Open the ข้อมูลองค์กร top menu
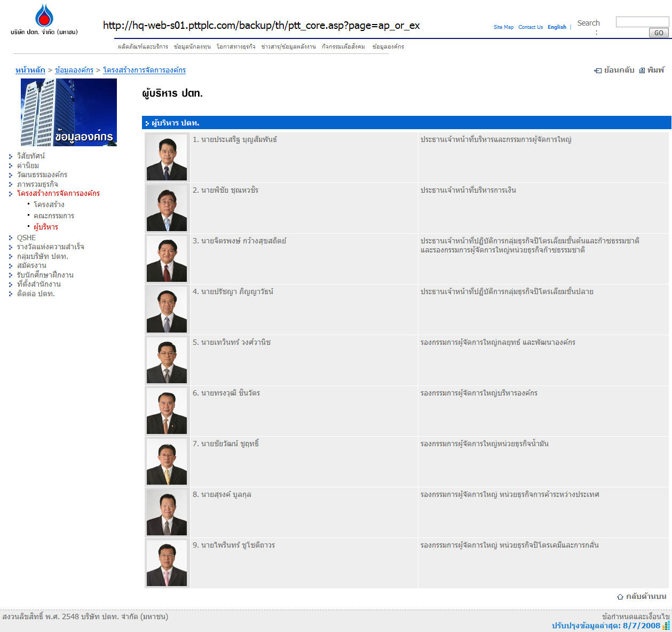The image size is (672, 632). (388, 47)
